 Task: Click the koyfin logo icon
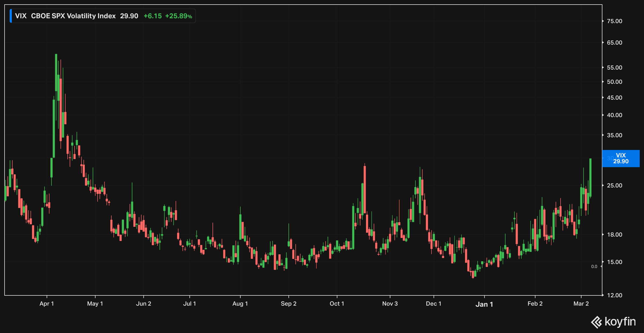pyautogui.click(x=597, y=322)
